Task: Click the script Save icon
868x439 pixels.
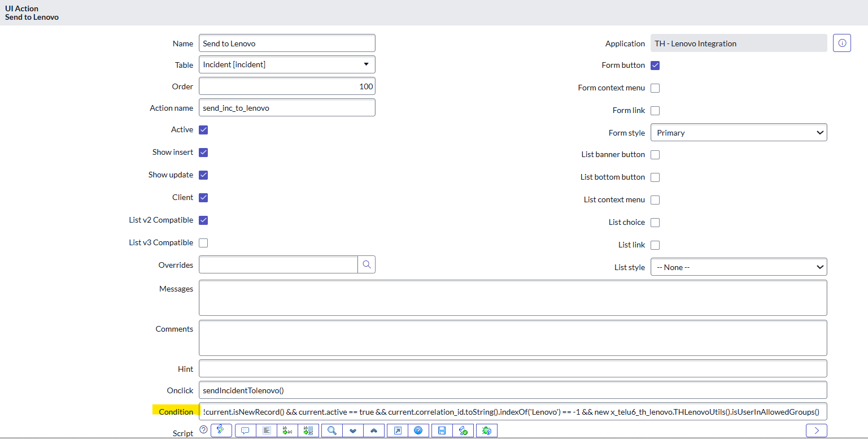Action: tap(442, 431)
